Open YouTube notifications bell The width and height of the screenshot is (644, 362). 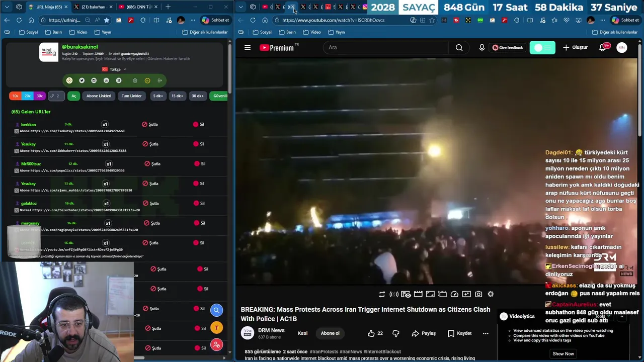(x=603, y=48)
